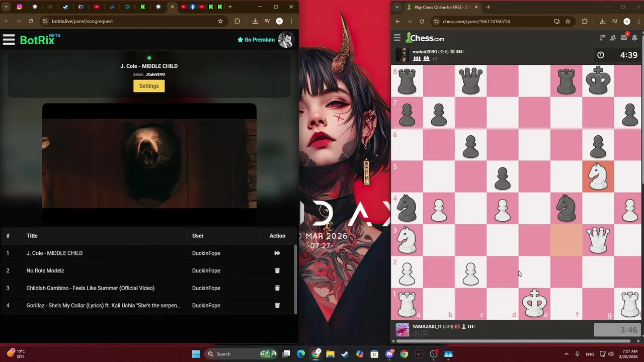Click the Title column header
The width and height of the screenshot is (644, 362).
click(x=32, y=236)
